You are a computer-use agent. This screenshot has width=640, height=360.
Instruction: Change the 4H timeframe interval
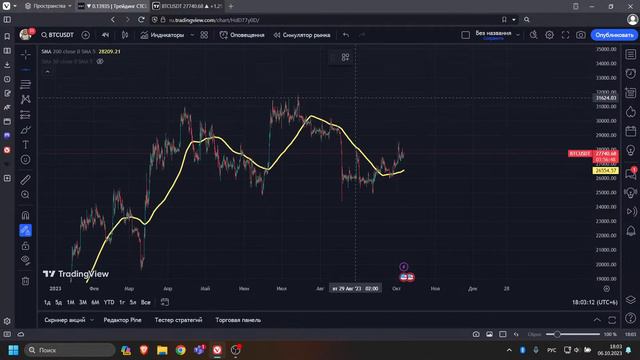coord(105,35)
